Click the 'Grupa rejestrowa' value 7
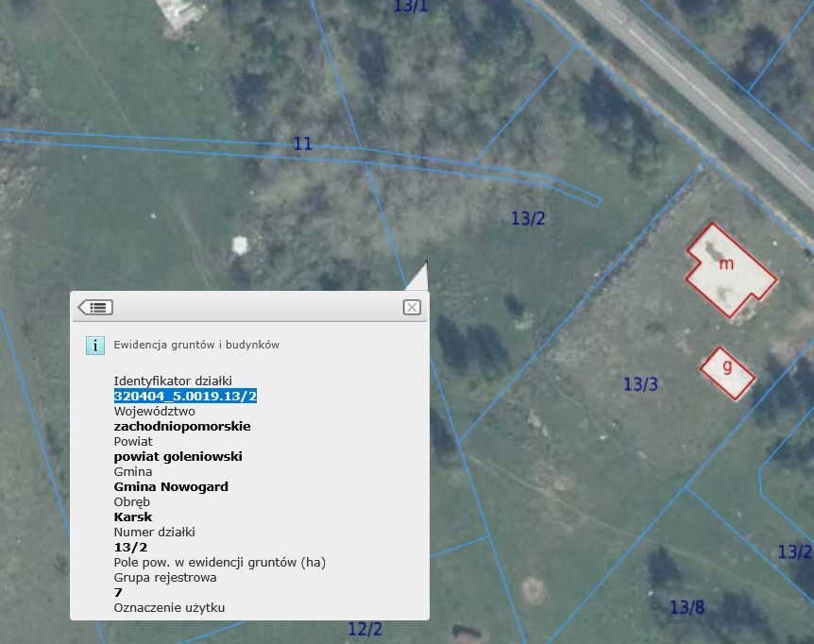 click(118, 593)
